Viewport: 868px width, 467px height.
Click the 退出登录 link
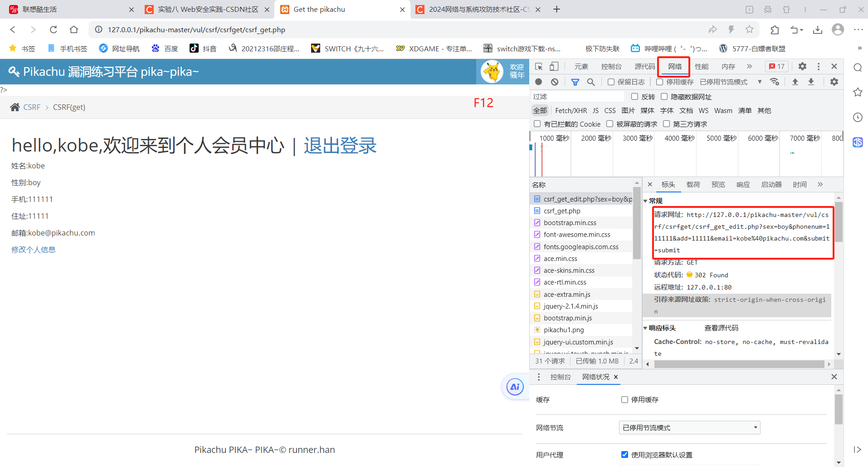340,146
